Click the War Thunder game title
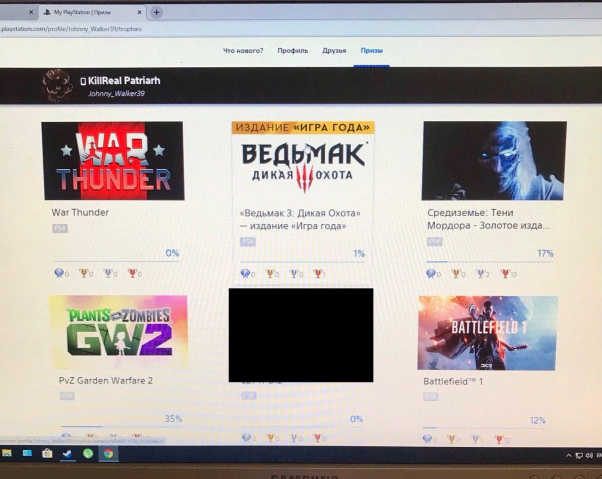The height and width of the screenshot is (479, 602). coord(80,212)
